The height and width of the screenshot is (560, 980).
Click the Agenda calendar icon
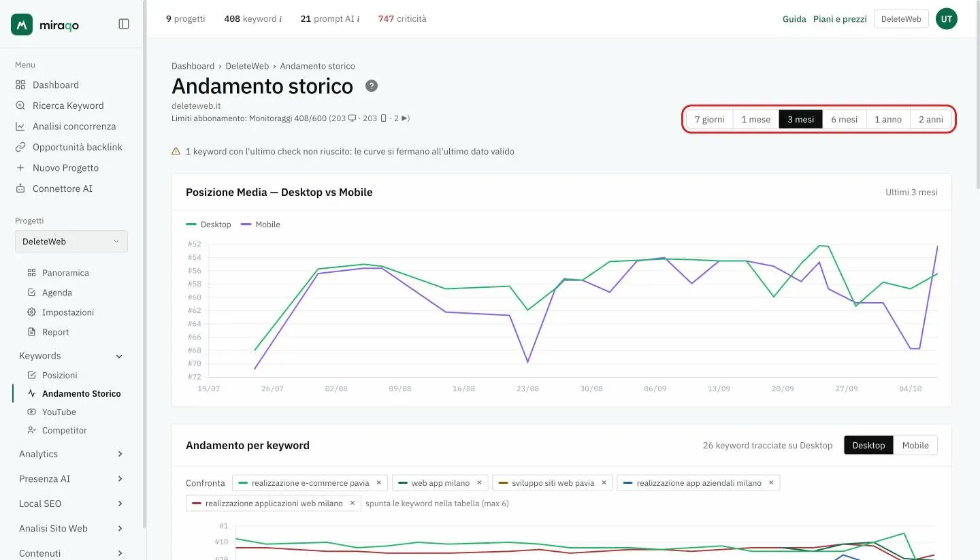point(31,293)
